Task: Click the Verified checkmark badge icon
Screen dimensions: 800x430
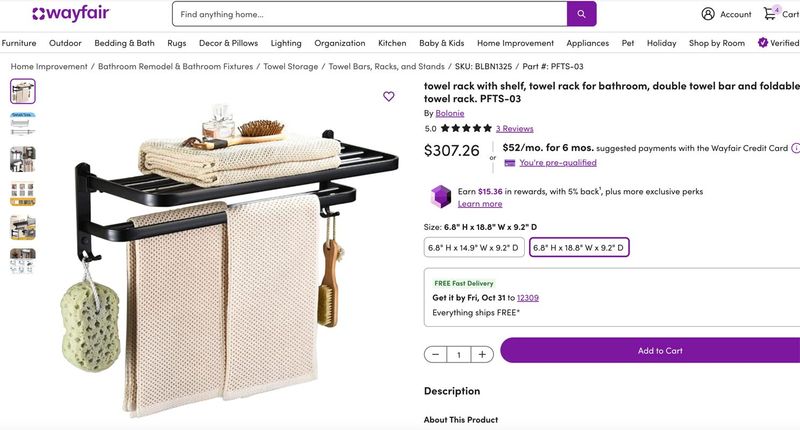Action: 763,43
